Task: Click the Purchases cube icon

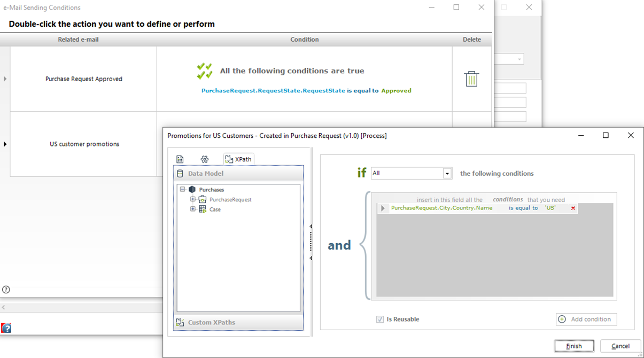Action: coord(192,189)
